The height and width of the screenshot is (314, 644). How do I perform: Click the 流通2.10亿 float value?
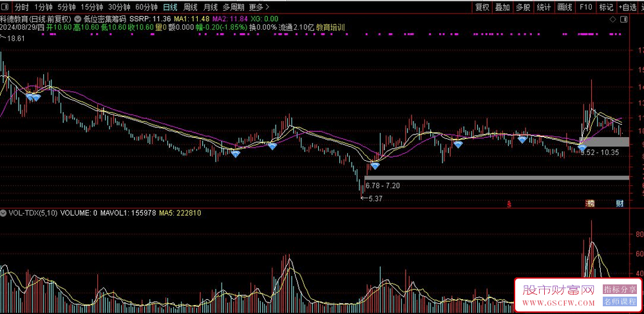pos(296,28)
